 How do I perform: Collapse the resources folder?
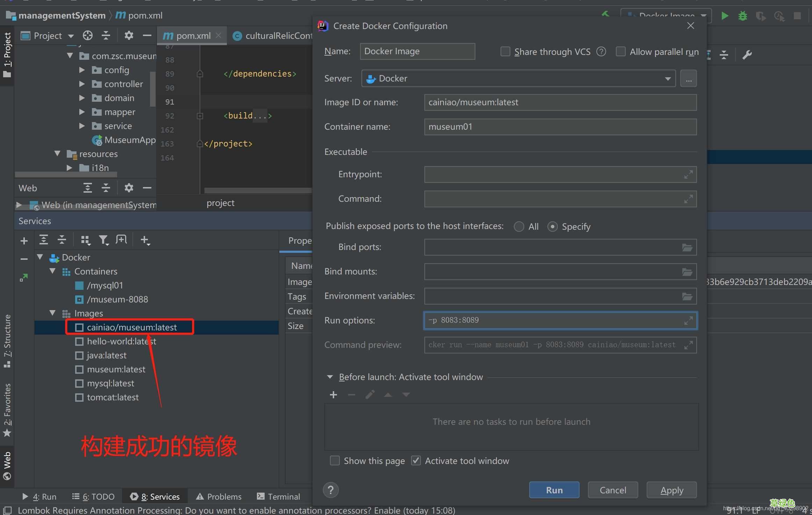pyautogui.click(x=57, y=153)
